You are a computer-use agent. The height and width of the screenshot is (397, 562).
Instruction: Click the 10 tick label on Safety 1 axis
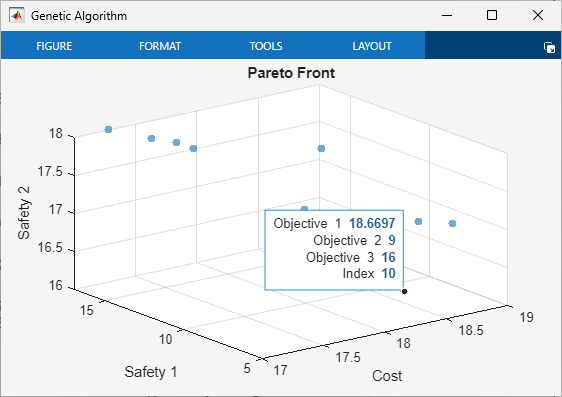pos(166,339)
